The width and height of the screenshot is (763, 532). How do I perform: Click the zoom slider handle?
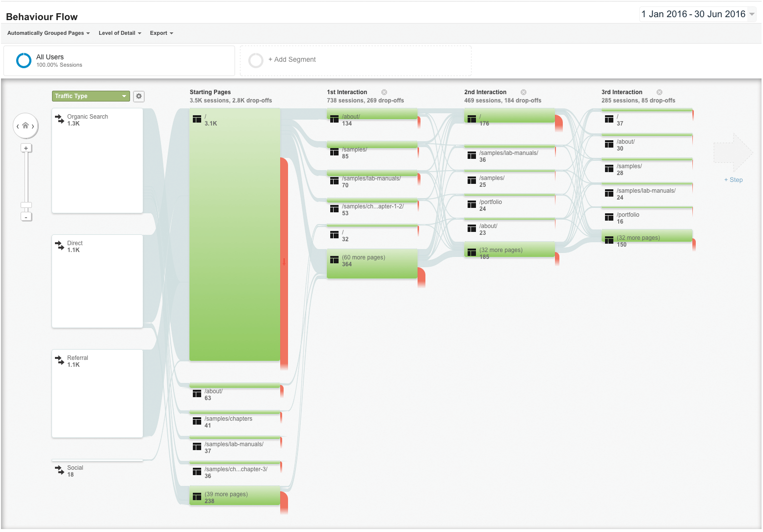click(x=26, y=205)
